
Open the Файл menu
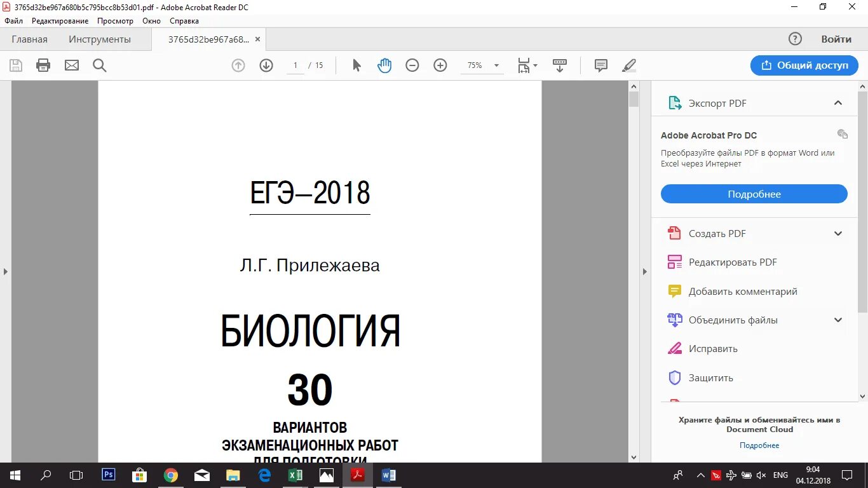pyautogui.click(x=13, y=21)
